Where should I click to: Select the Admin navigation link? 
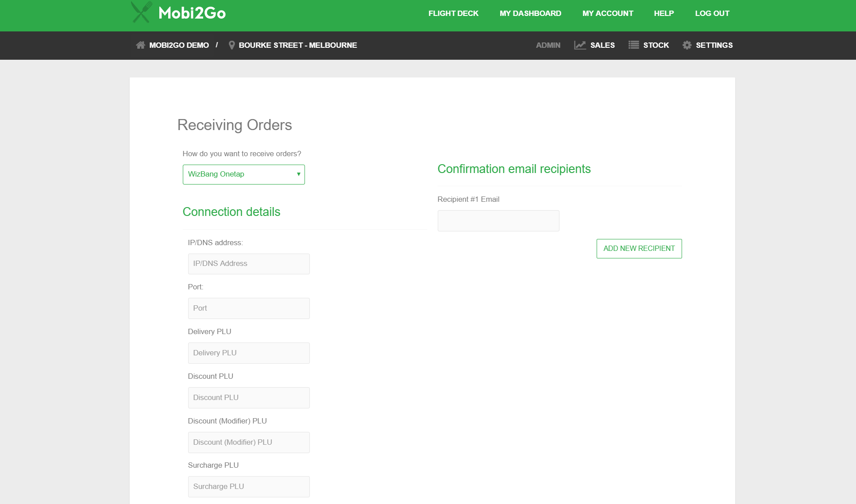coord(548,45)
